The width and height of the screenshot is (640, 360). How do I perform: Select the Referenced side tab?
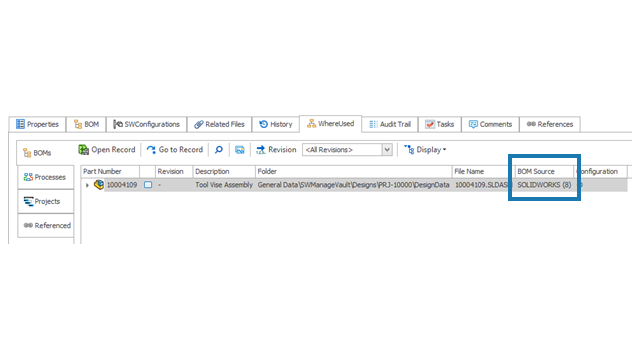45,225
